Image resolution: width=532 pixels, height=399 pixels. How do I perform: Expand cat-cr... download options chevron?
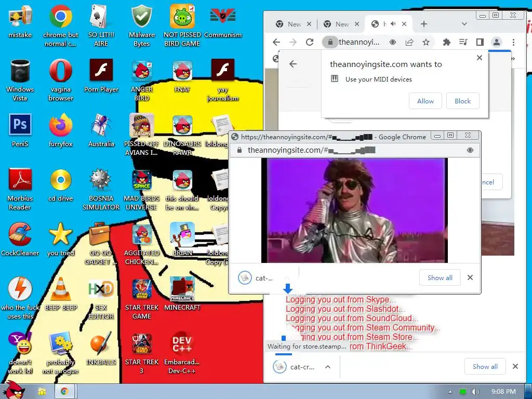pos(328,367)
